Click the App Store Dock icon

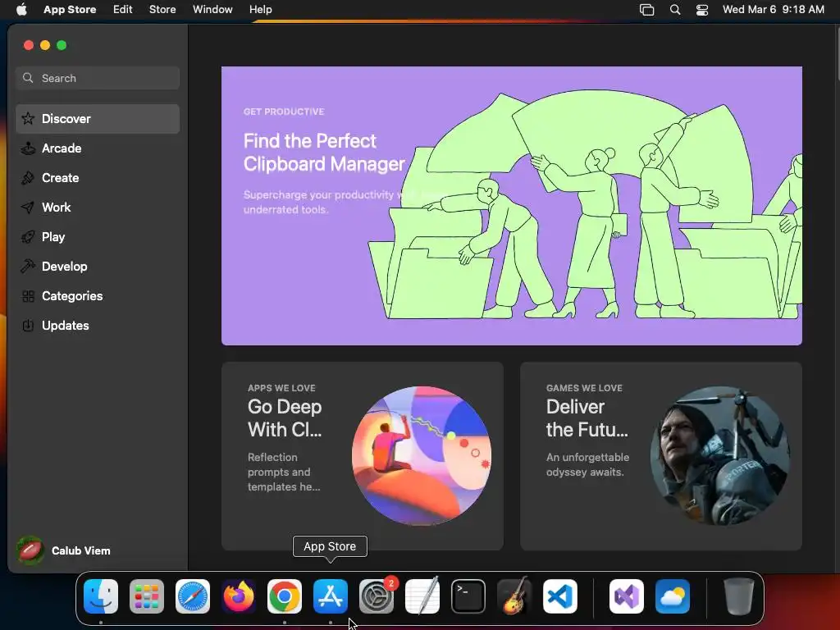[331, 596]
